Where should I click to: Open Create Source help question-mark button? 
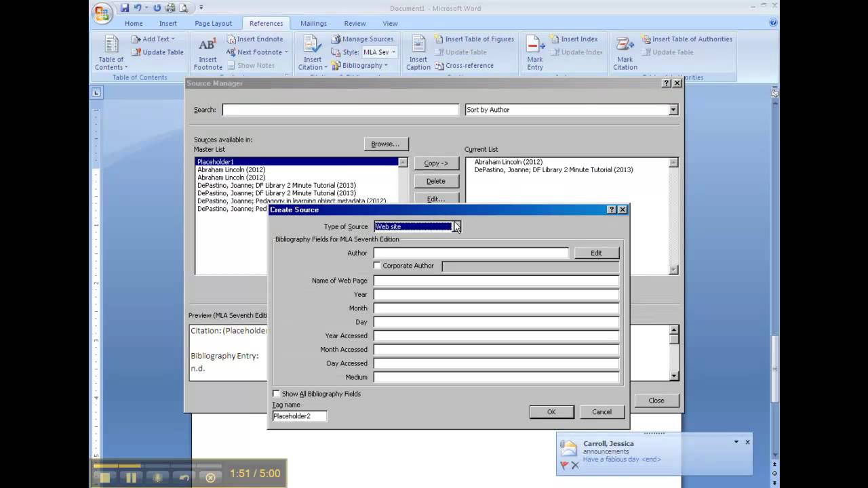pos(612,210)
